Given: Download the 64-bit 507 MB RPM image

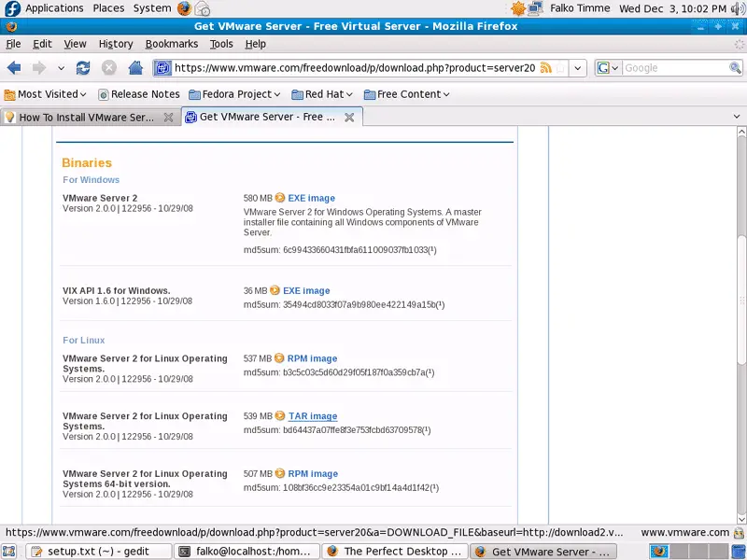Looking at the screenshot, I should point(313,474).
